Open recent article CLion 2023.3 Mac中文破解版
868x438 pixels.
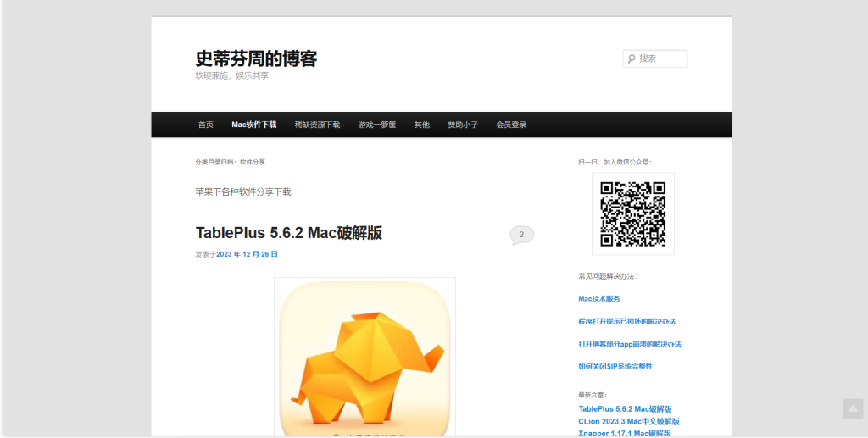pyautogui.click(x=630, y=421)
